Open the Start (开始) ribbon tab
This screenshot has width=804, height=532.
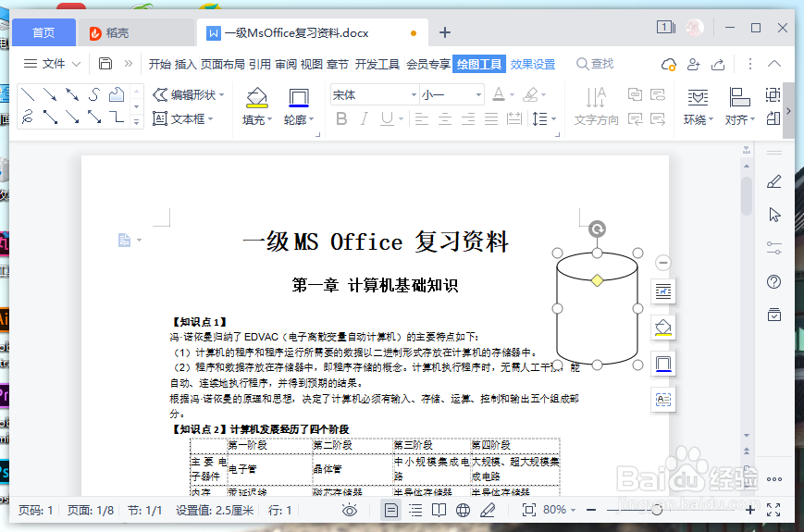pyautogui.click(x=159, y=64)
